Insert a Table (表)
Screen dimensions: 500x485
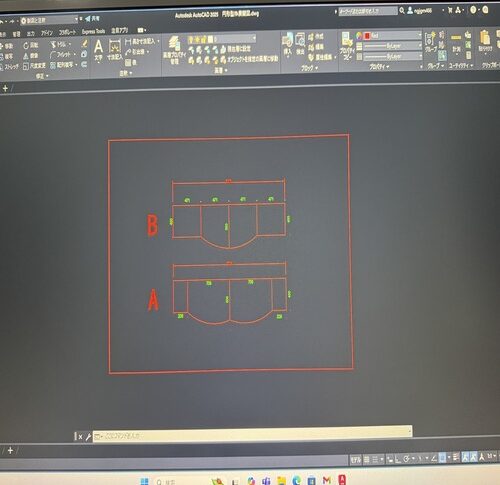click(x=131, y=62)
